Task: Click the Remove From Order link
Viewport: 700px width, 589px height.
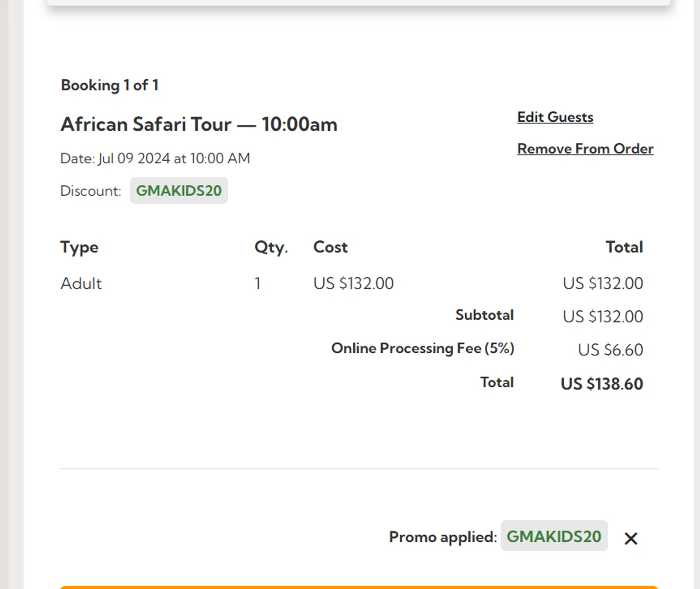Action: pos(585,149)
